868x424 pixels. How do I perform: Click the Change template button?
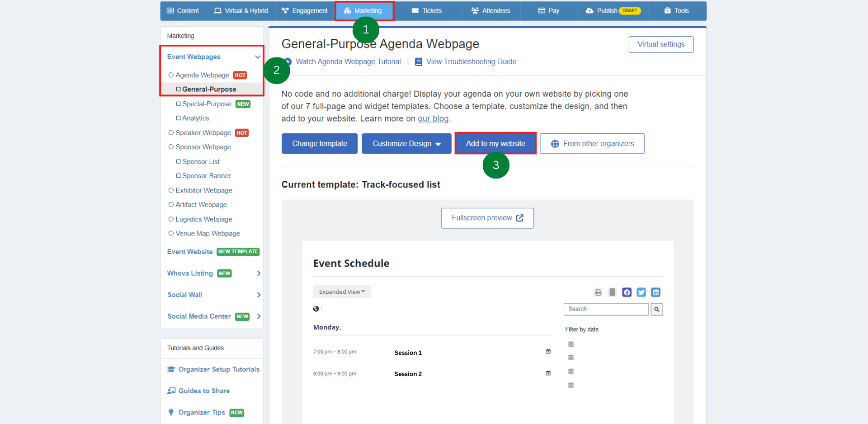(x=319, y=143)
